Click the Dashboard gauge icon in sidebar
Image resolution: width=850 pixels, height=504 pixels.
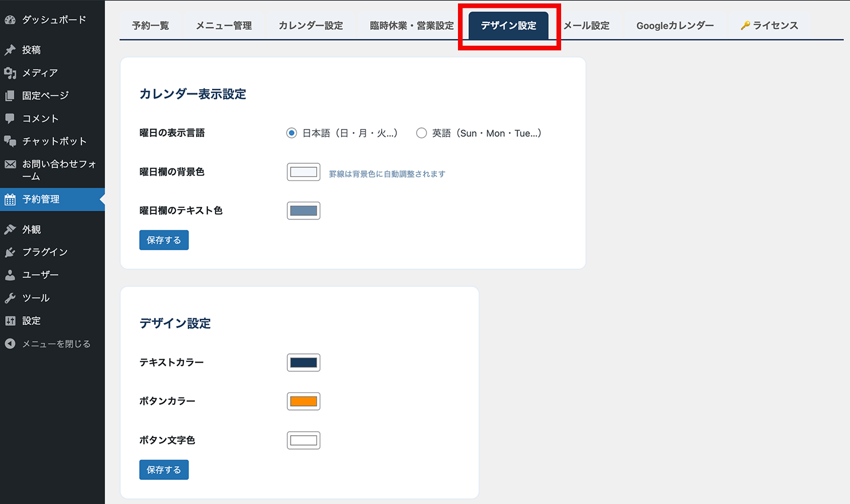click(10, 20)
